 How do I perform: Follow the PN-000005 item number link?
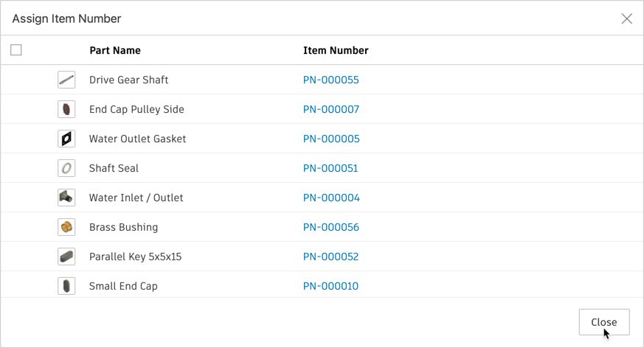click(x=331, y=139)
